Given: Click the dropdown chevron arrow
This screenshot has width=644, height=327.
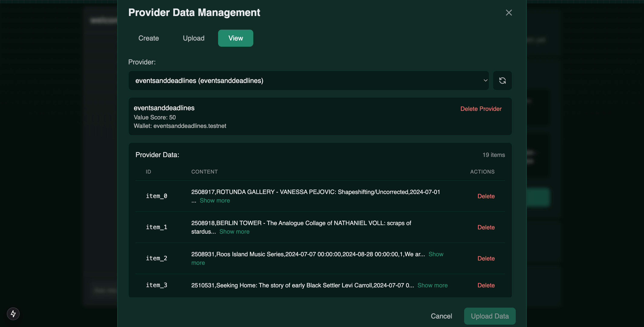Looking at the screenshot, I should click(485, 80).
